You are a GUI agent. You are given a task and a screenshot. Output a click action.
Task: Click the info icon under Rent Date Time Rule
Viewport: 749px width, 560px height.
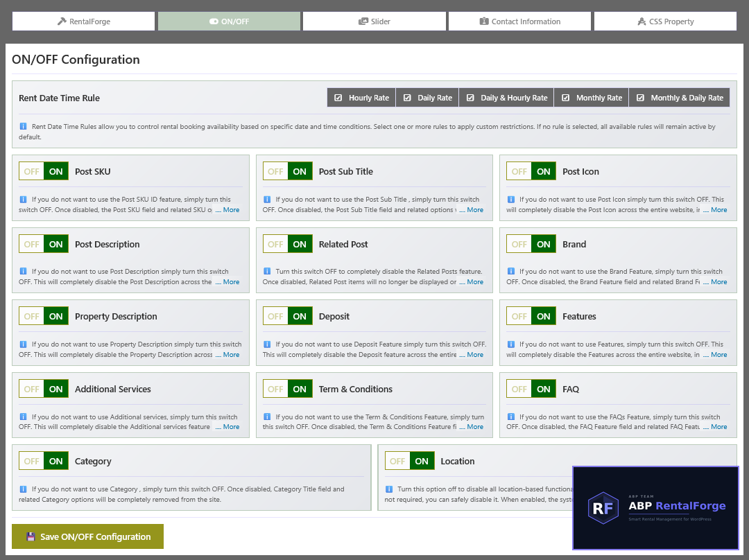pyautogui.click(x=23, y=127)
